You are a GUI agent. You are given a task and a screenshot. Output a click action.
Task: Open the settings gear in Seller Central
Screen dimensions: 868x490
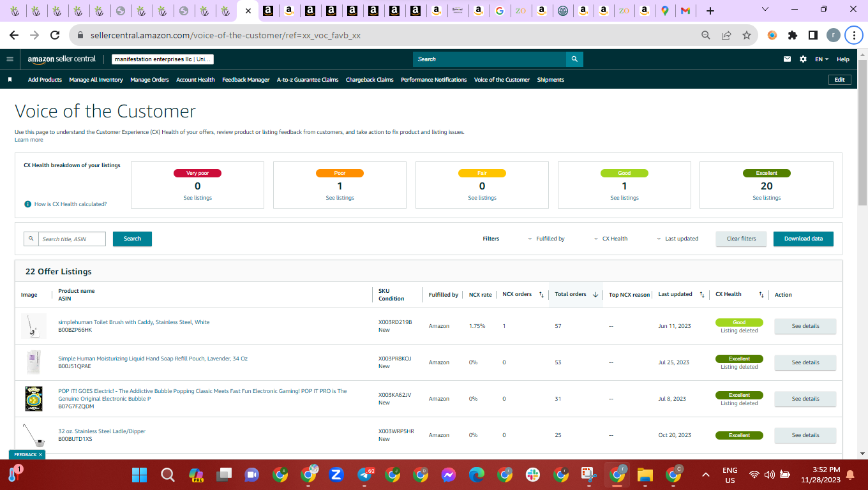pyautogui.click(x=803, y=59)
